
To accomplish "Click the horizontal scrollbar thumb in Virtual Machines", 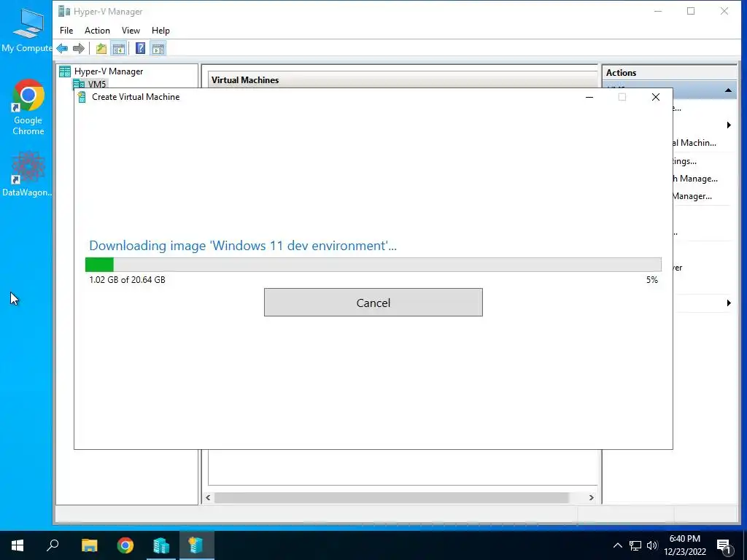I will (391, 497).
